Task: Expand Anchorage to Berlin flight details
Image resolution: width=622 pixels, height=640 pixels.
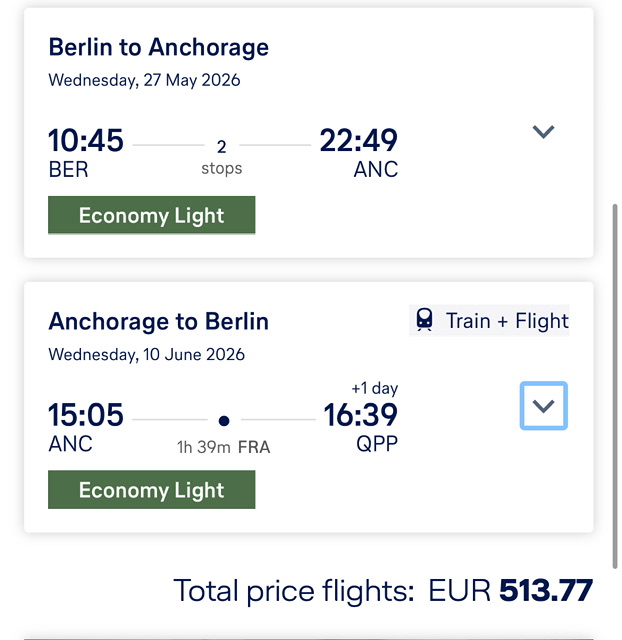Action: tap(544, 406)
